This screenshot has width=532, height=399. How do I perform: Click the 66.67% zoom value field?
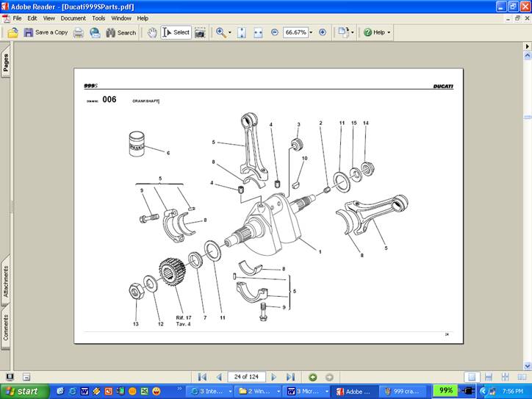[x=295, y=32]
